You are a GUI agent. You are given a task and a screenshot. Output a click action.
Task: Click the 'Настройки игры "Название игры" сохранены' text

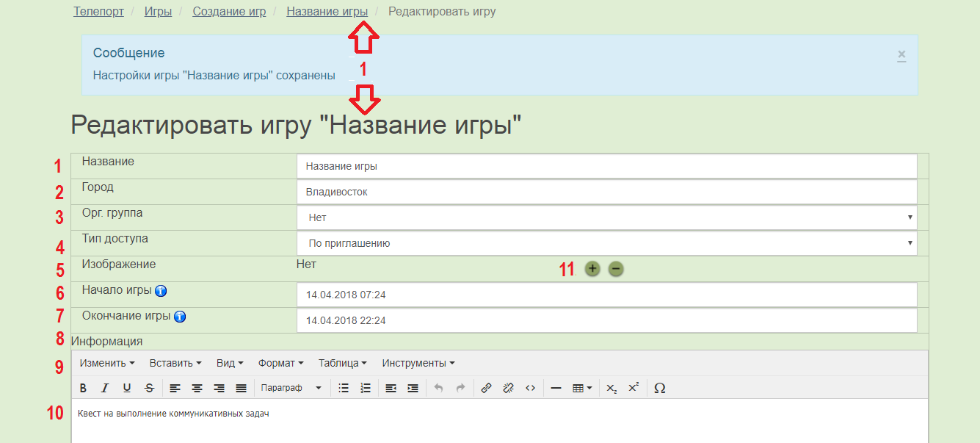214,75
